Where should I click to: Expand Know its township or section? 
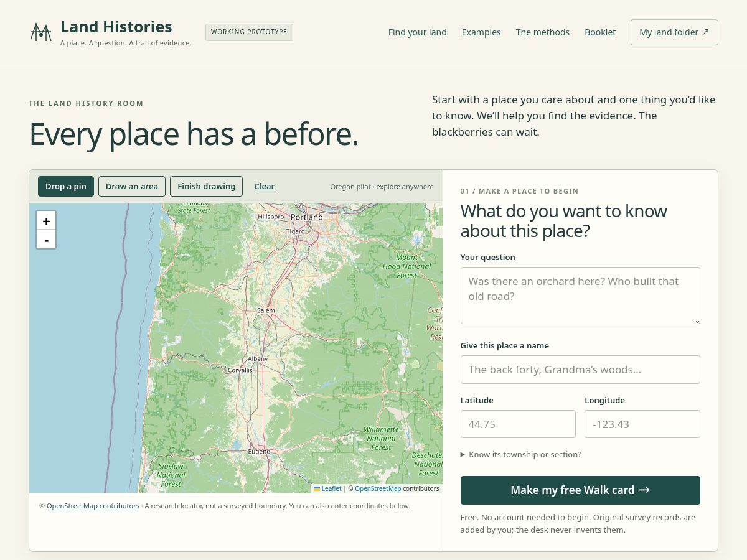521,454
